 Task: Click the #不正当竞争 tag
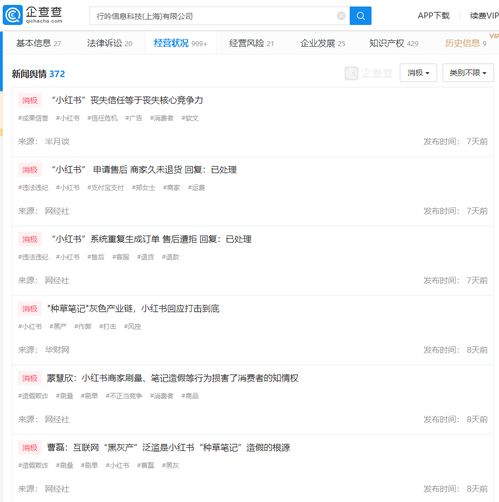tap(124, 396)
